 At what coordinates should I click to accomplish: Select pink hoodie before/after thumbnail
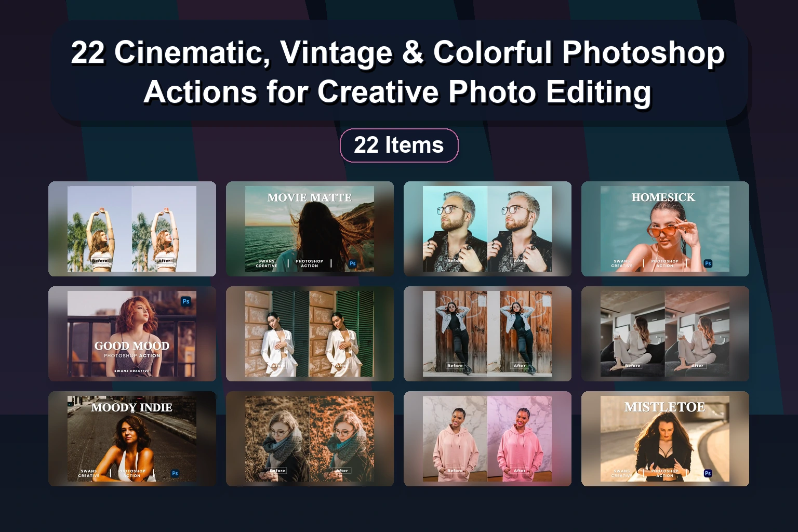(x=487, y=438)
